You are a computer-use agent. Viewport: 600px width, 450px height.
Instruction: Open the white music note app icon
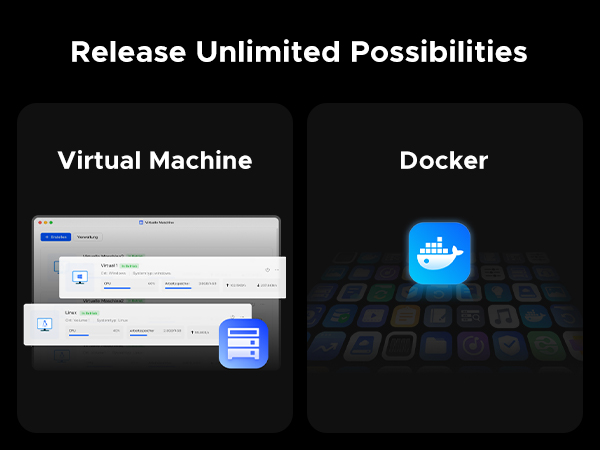(503, 316)
